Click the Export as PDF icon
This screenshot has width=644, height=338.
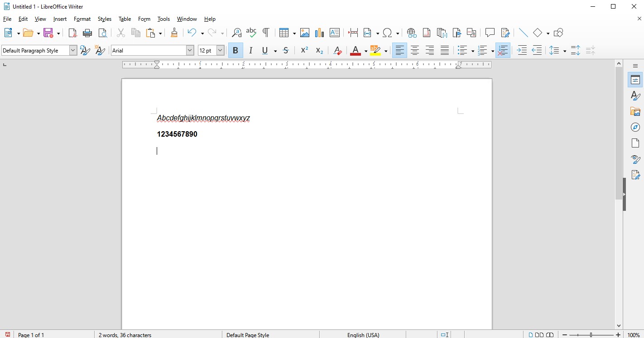72,33
